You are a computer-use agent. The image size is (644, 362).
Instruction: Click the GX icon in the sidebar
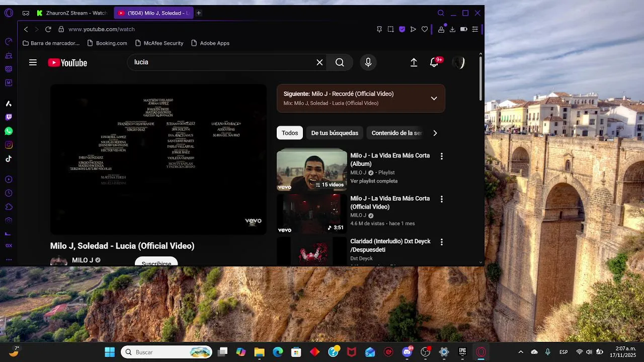[9, 246]
